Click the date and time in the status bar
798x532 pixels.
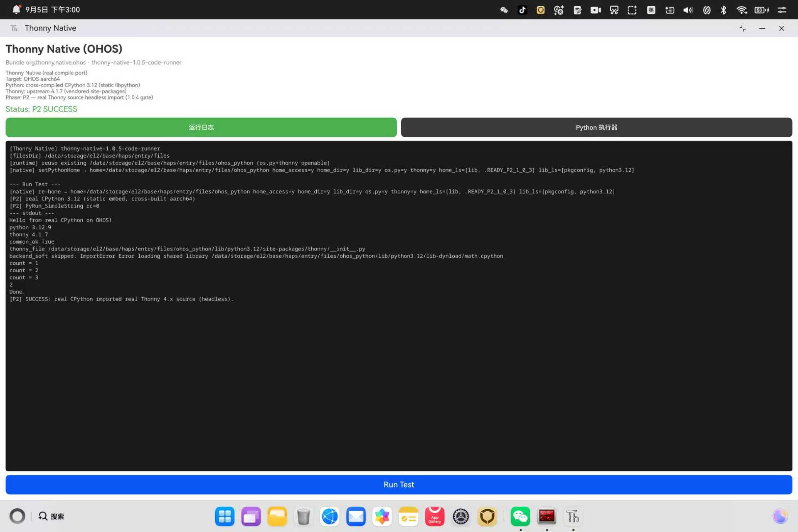coord(53,10)
